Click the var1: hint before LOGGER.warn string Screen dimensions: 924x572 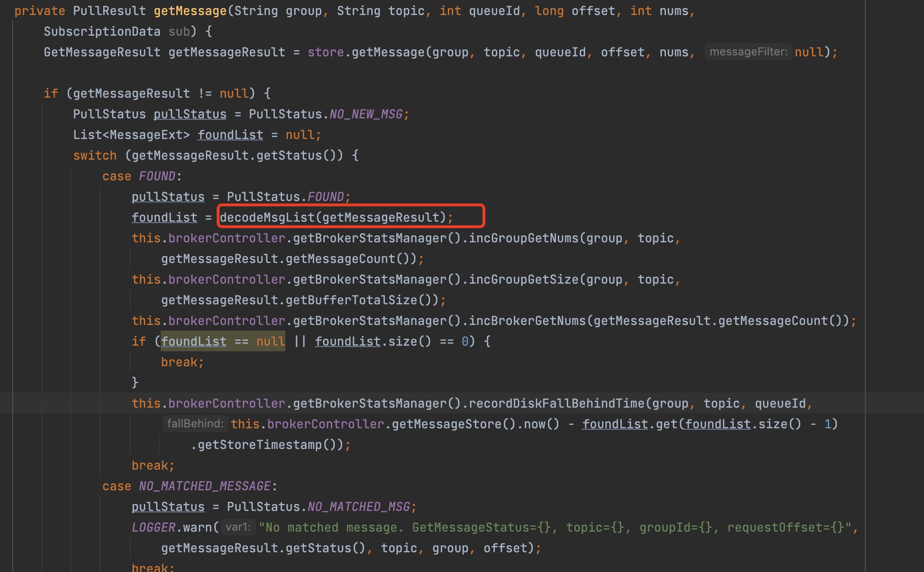(x=238, y=527)
